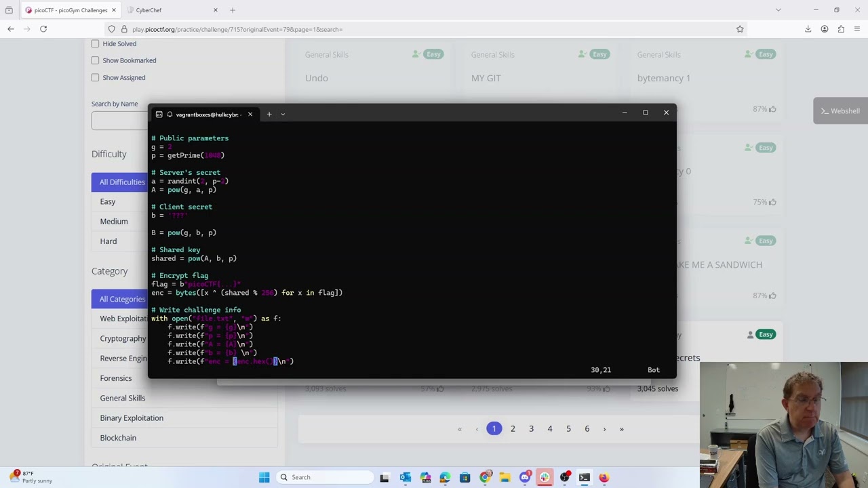The height and width of the screenshot is (488, 868).
Task: Open the Firefox extensions icon
Action: [841, 29]
